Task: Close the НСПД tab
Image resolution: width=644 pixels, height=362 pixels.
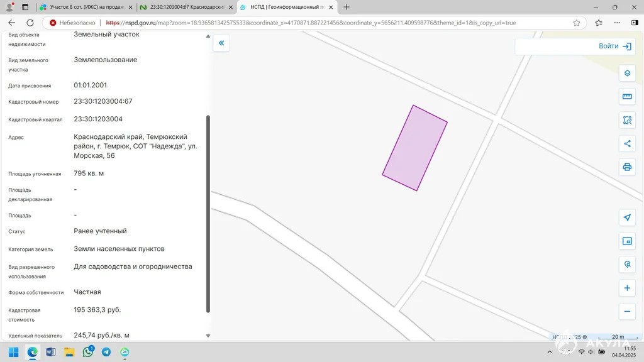Action: tap(331, 8)
